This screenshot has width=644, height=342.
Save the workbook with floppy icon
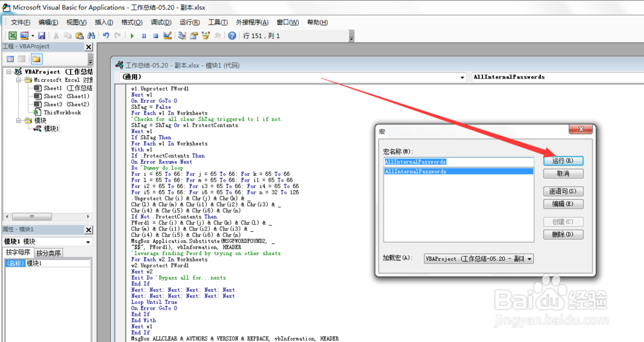point(41,35)
